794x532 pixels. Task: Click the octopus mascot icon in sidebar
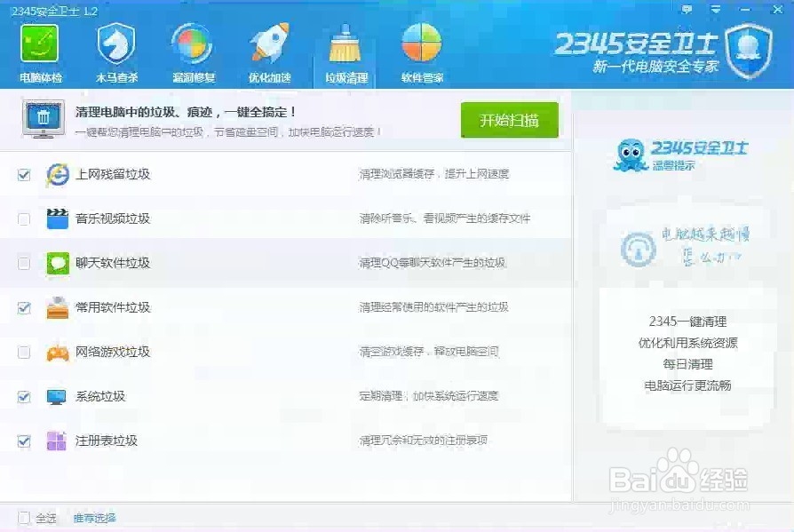pos(630,155)
